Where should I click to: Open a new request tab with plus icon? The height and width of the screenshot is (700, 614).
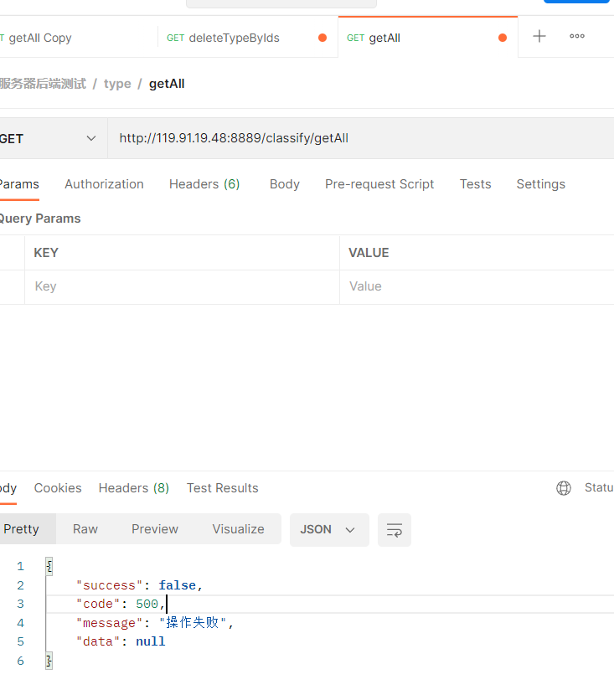click(x=539, y=37)
